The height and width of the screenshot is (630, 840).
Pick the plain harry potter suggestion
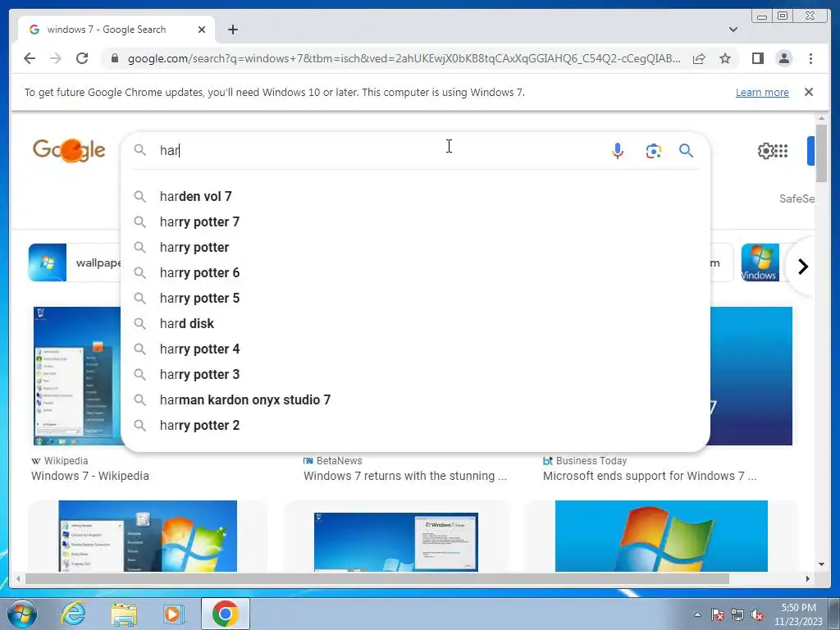(415, 247)
